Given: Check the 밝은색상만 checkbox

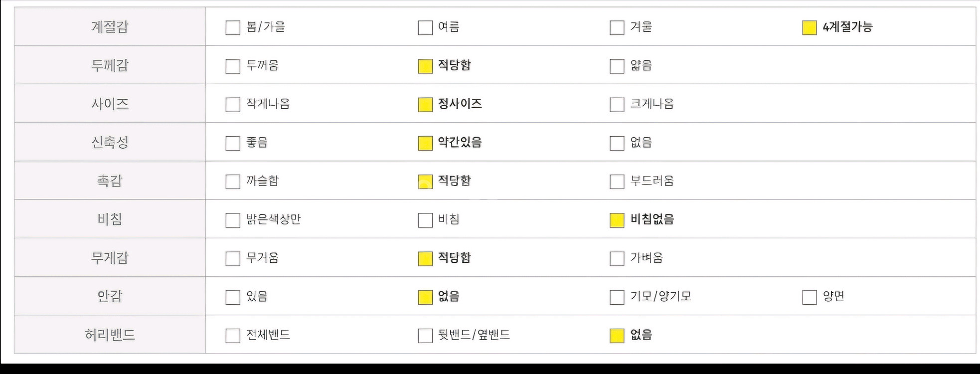Looking at the screenshot, I should pos(233,220).
